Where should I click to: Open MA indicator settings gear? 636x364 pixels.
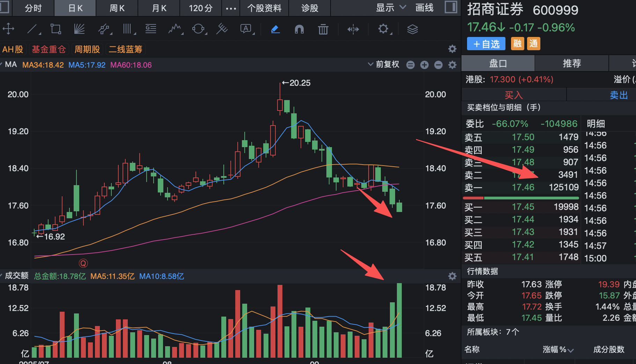coord(452,65)
